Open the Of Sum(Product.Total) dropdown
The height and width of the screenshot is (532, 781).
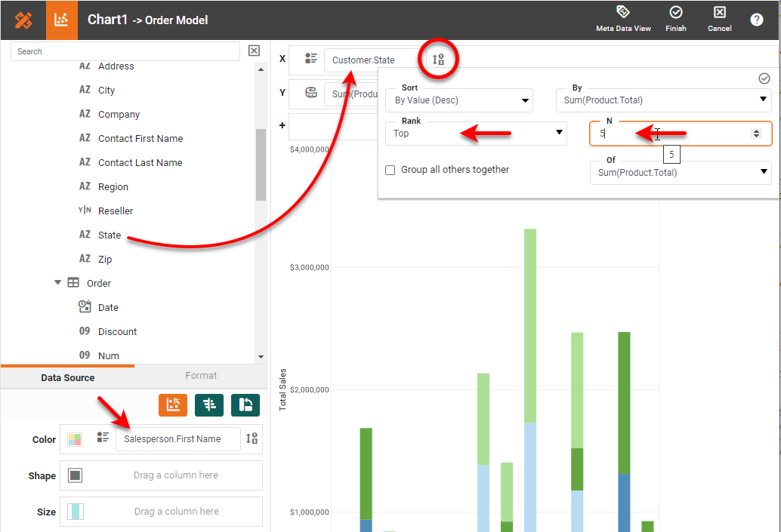(680, 173)
